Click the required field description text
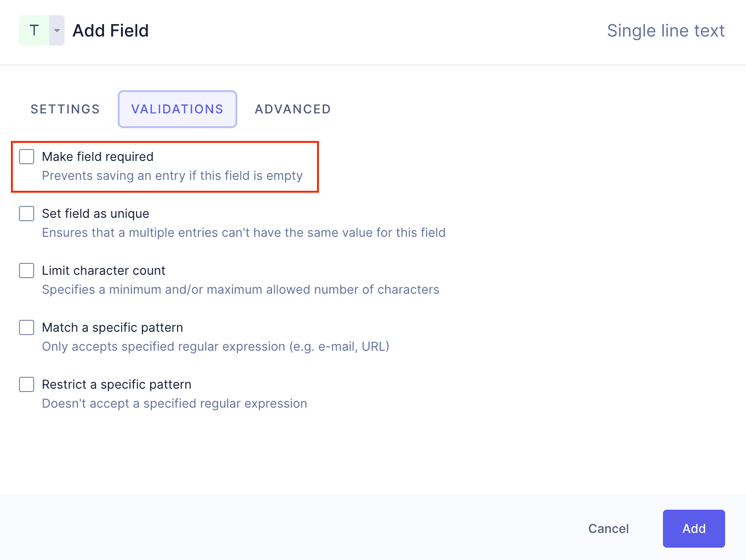 (x=172, y=176)
